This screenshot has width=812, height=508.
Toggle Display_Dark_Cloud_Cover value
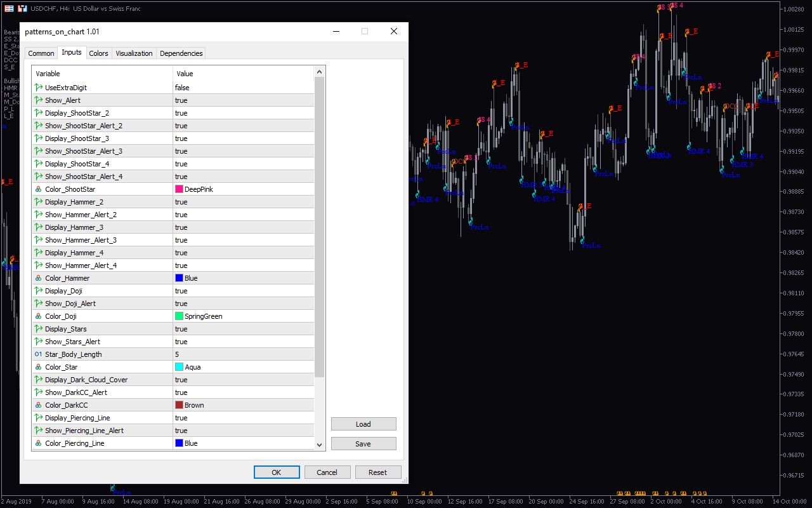click(244, 380)
